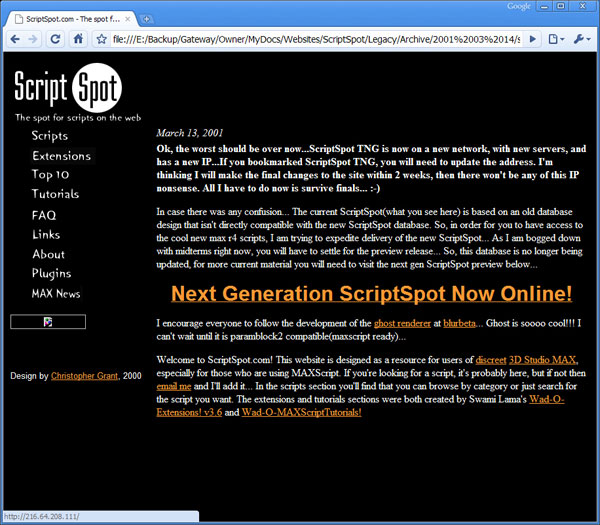600x525 pixels.
Task: Open the discreet link
Action: [491, 360]
